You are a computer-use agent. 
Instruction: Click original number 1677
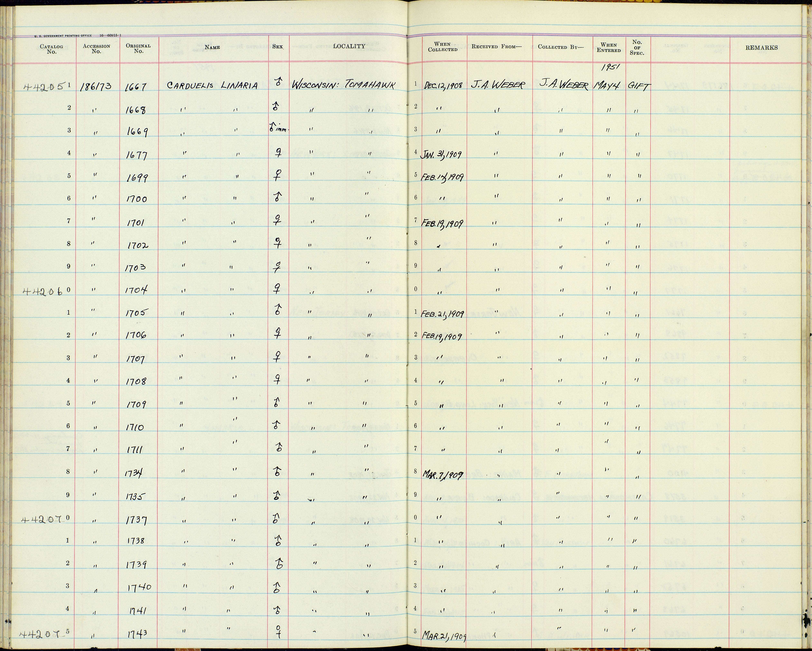(136, 155)
